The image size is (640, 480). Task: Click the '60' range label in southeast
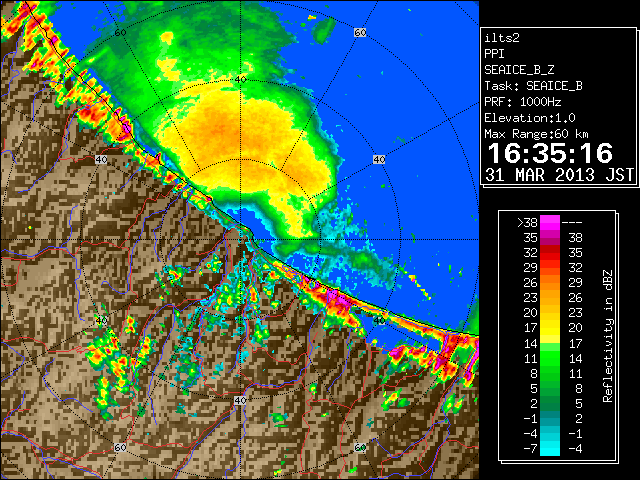360,447
